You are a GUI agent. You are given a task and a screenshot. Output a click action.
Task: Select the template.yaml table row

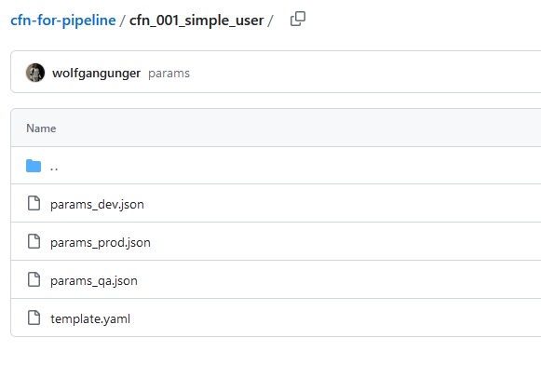pos(276,318)
